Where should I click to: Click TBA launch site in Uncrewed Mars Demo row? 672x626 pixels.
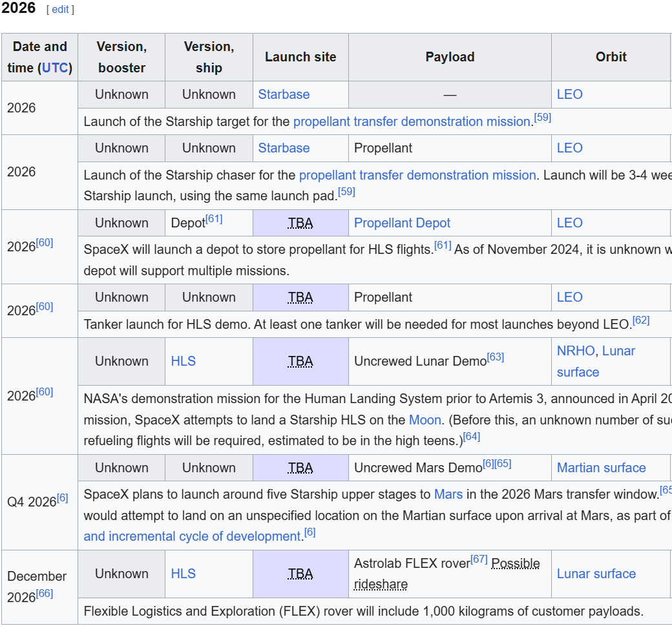point(300,468)
